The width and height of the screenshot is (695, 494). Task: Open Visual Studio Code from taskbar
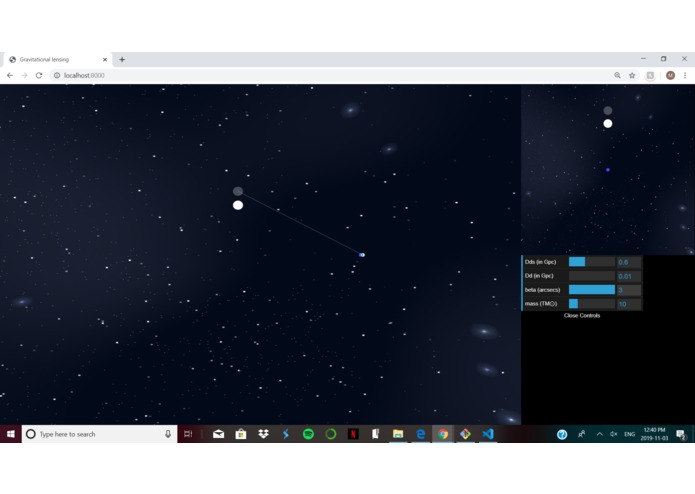coord(488,434)
